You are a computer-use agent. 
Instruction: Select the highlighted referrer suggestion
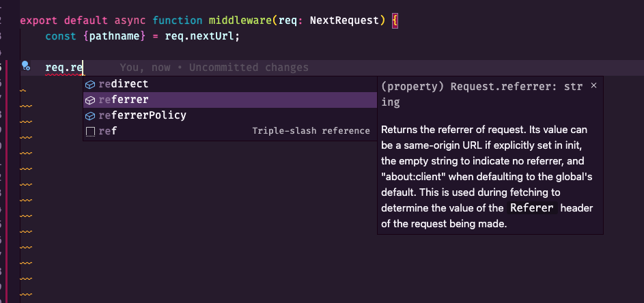coord(230,100)
